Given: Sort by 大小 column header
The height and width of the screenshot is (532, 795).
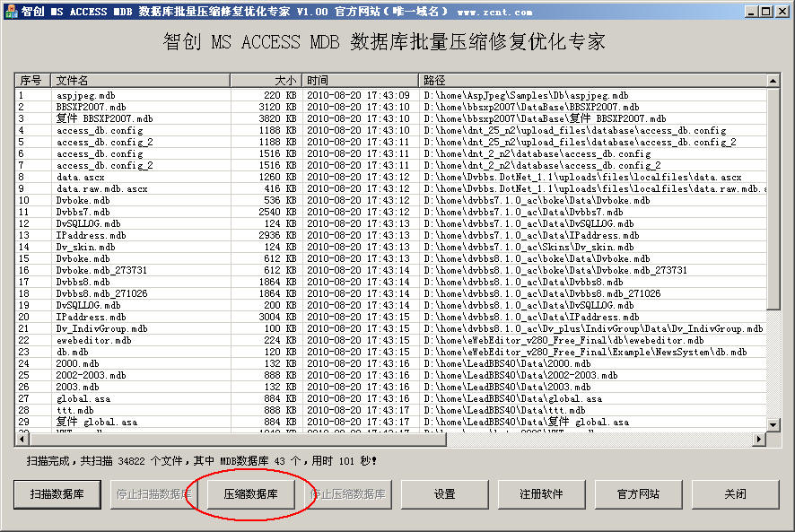Looking at the screenshot, I should click(266, 80).
